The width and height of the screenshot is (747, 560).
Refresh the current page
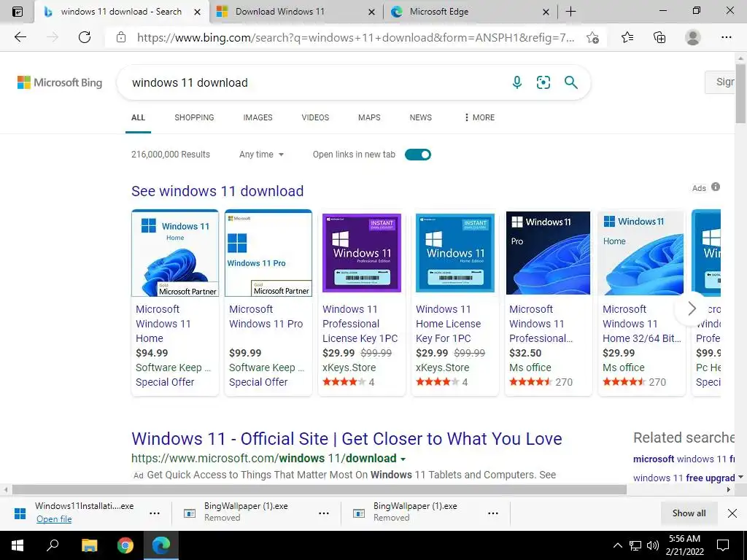click(85, 37)
